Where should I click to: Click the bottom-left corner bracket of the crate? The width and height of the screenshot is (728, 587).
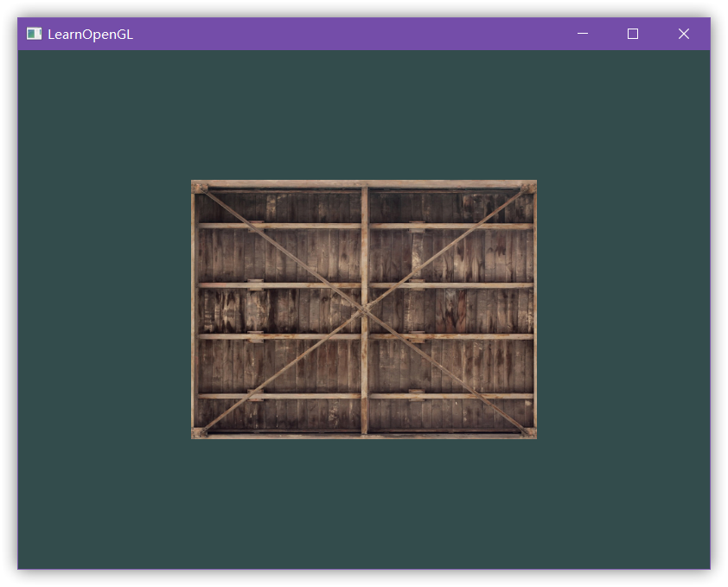tap(199, 431)
